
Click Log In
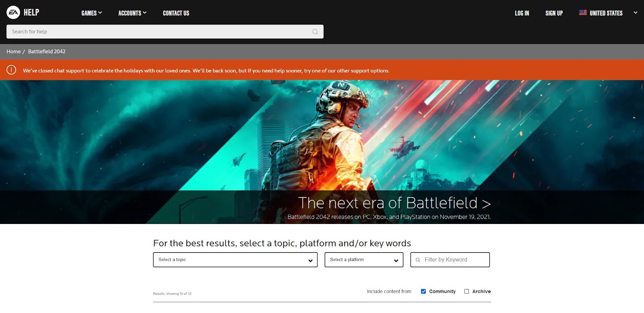point(522,13)
